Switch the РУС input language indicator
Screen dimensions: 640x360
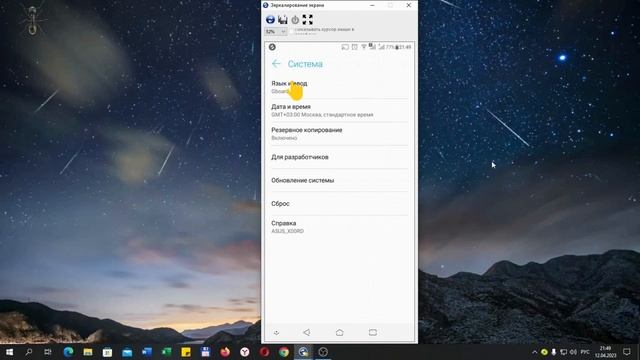tap(585, 352)
